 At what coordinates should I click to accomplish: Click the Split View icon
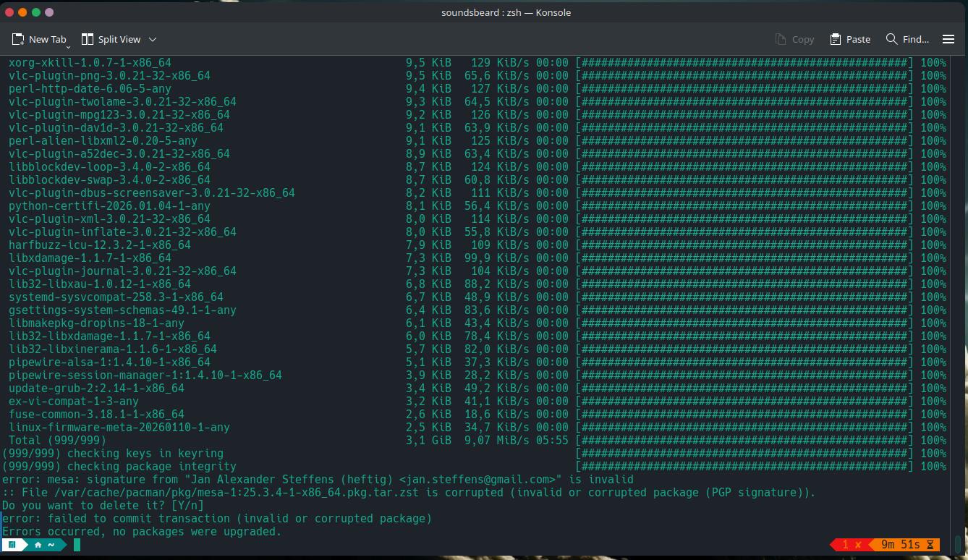tap(88, 39)
